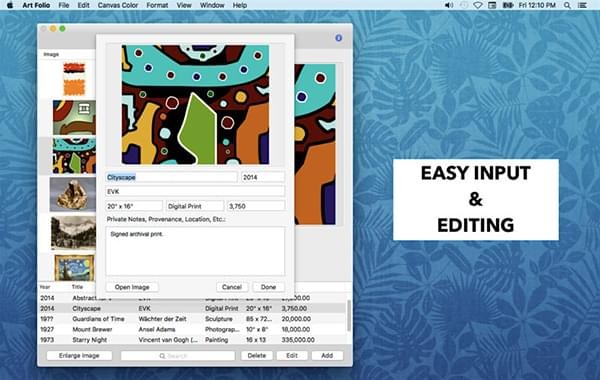Select the orange abstract thumbnail
The height and width of the screenshot is (380, 600).
click(74, 79)
